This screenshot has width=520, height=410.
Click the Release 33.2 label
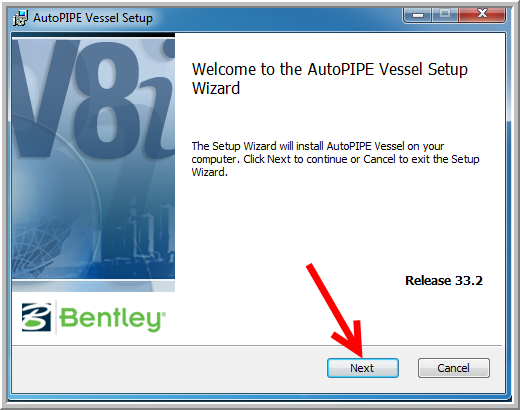444,281
